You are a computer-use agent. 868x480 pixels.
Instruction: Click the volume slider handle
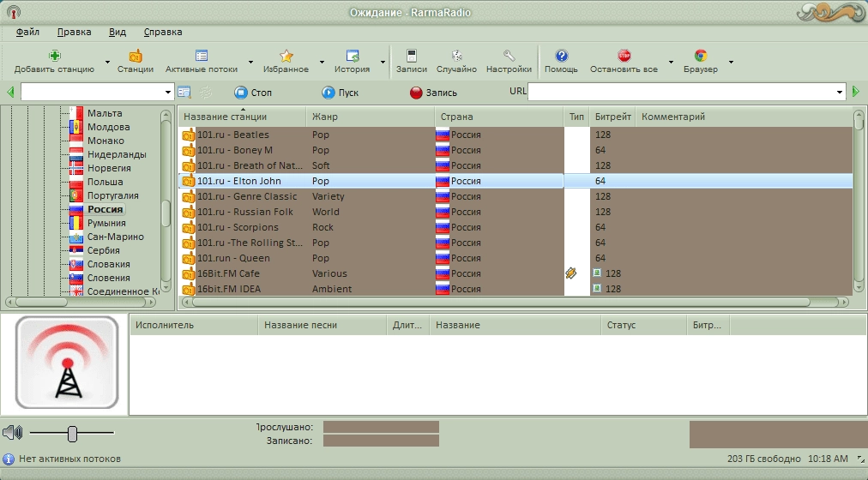[72, 434]
